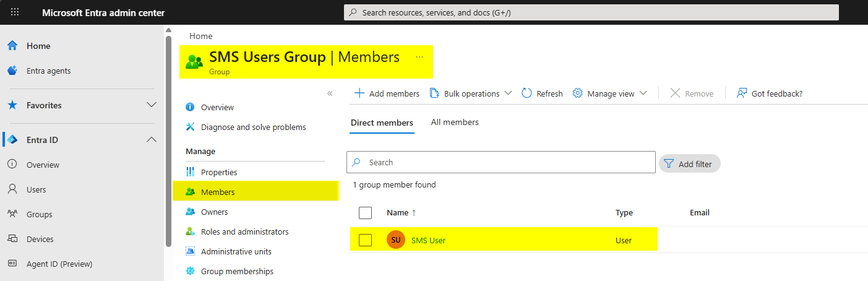This screenshot has width=868, height=281.
Task: Click the Entra ID diamond icon
Action: point(12,140)
